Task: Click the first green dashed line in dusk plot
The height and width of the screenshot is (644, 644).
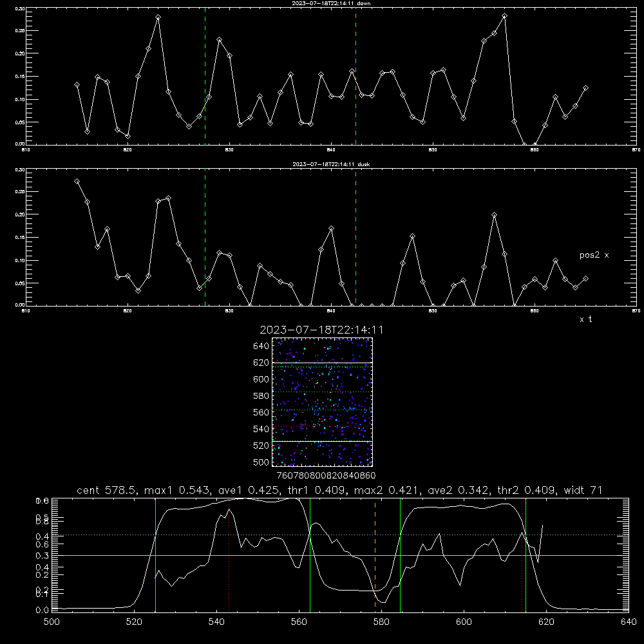Action: [205, 238]
